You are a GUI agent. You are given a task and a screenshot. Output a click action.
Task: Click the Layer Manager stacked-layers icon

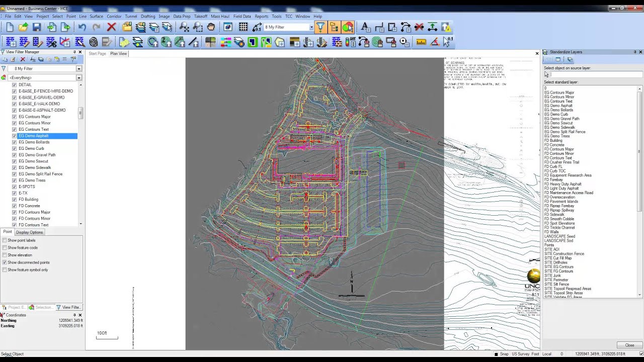point(141,27)
